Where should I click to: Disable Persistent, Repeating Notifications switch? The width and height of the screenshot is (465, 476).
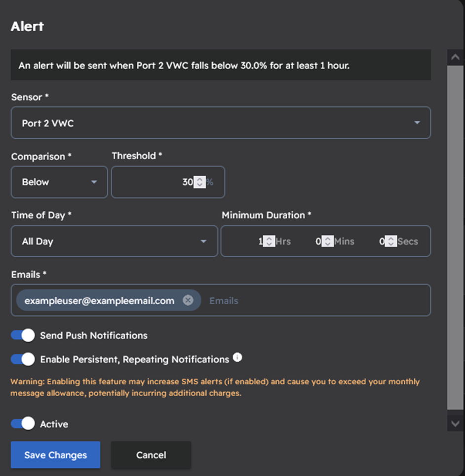coord(23,359)
